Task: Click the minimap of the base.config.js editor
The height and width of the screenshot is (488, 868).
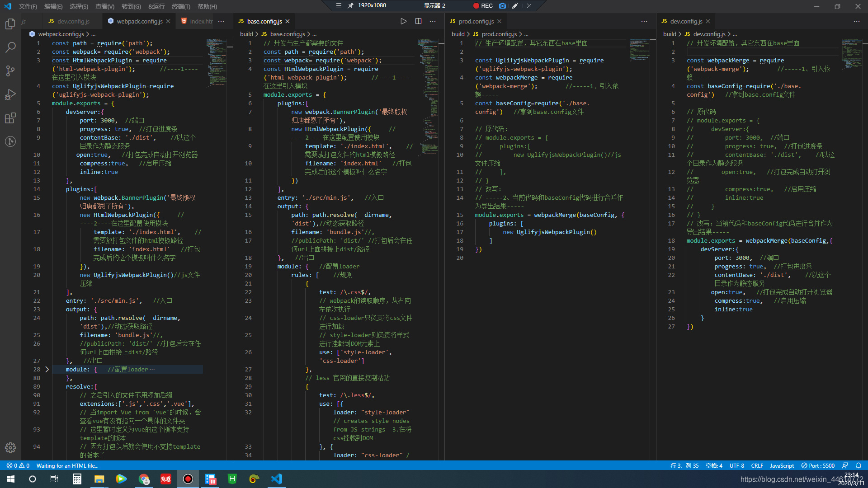Action: (428, 97)
